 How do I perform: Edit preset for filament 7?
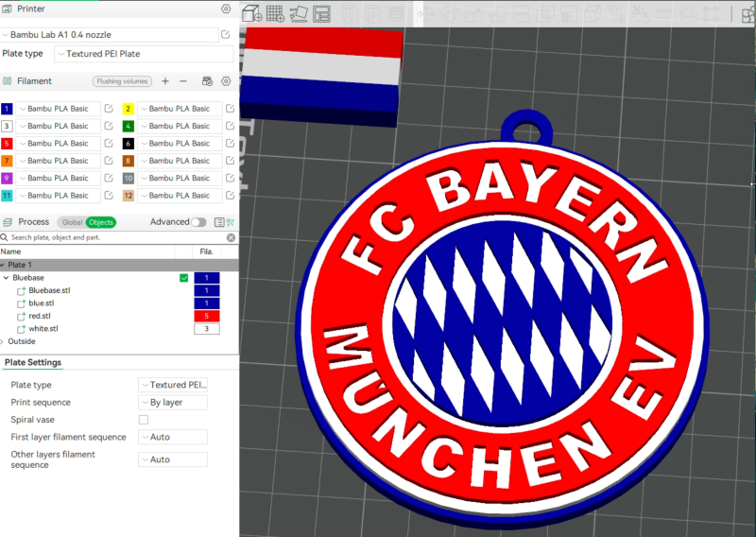pos(109,161)
